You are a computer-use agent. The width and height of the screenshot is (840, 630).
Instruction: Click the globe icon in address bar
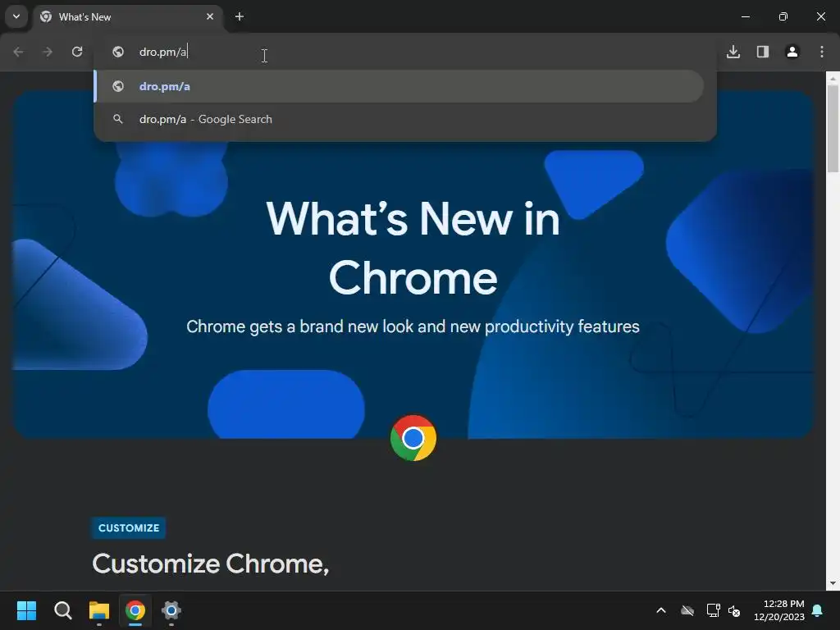tap(118, 52)
